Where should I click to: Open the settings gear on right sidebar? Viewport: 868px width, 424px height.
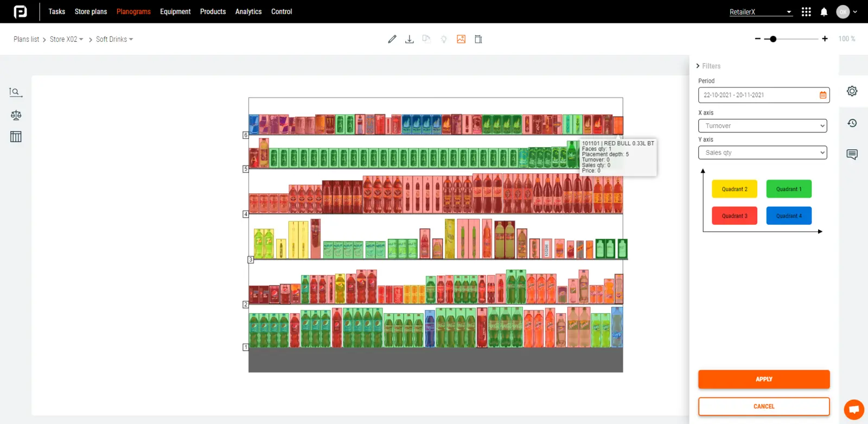click(852, 91)
